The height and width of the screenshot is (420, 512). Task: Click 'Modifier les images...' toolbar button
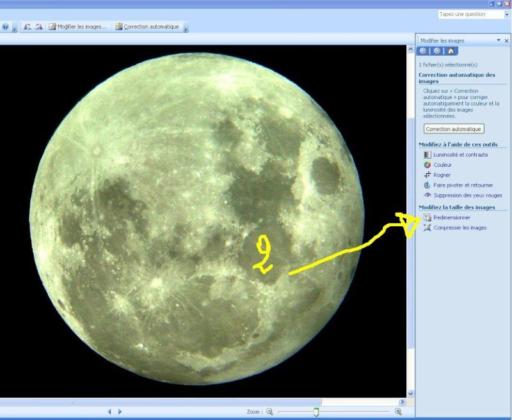[x=77, y=27]
